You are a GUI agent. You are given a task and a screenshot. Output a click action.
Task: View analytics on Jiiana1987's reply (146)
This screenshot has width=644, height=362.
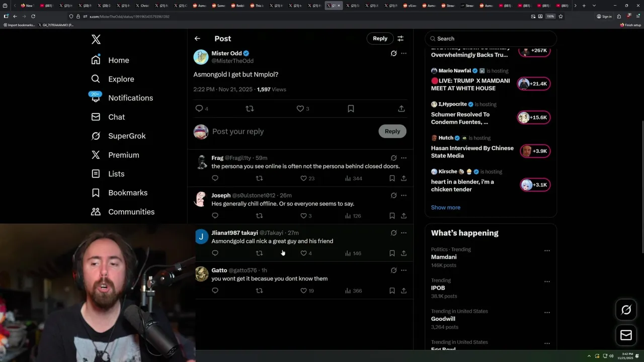point(353,253)
